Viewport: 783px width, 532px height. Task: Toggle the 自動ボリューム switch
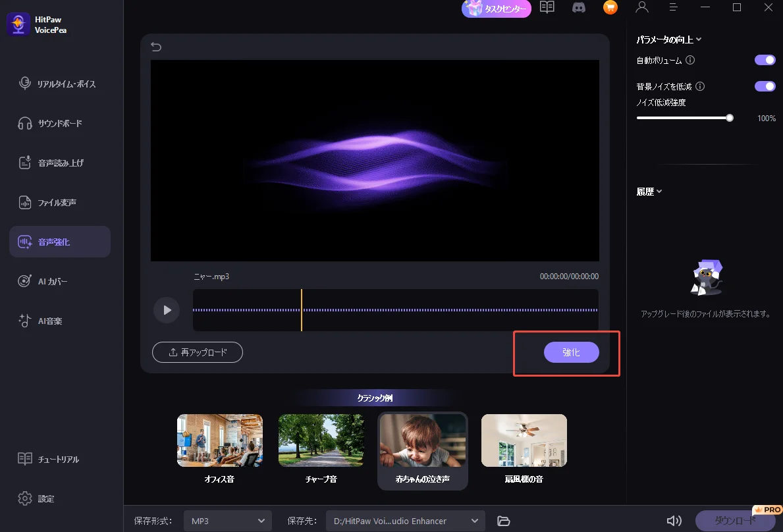(x=765, y=60)
